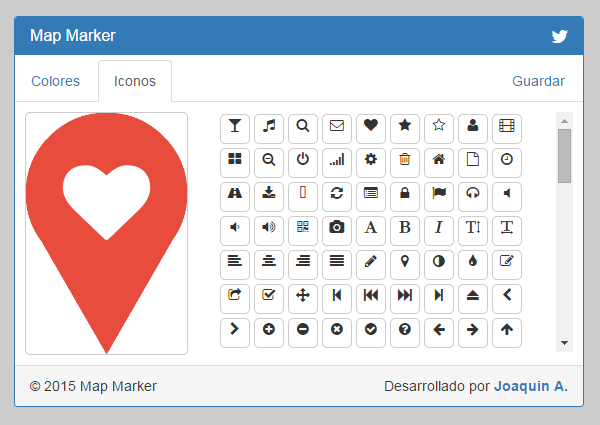Select the eject triangle icon
This screenshot has height=425, width=600.
coord(473,299)
